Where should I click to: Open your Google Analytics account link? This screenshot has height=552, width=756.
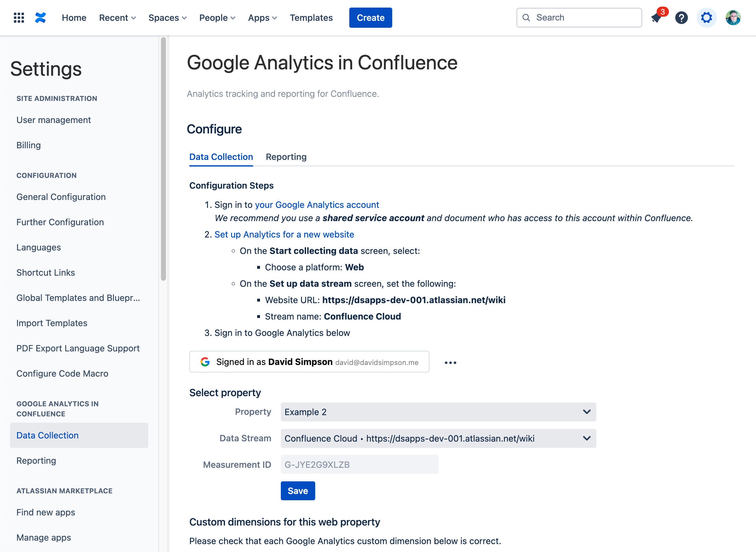click(316, 205)
